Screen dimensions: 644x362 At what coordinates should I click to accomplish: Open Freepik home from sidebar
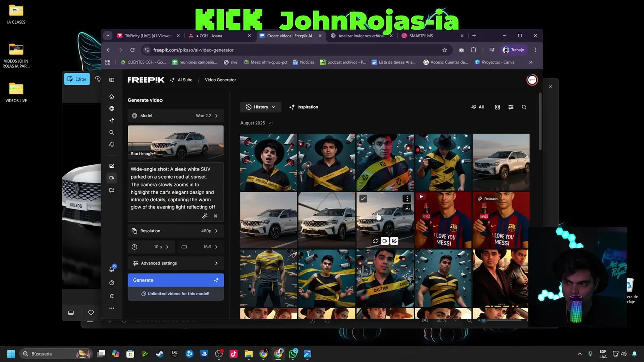[112, 96]
